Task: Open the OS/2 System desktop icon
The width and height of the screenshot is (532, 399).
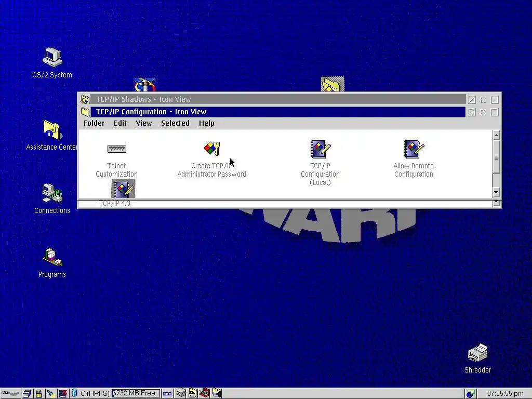Action: 52,57
